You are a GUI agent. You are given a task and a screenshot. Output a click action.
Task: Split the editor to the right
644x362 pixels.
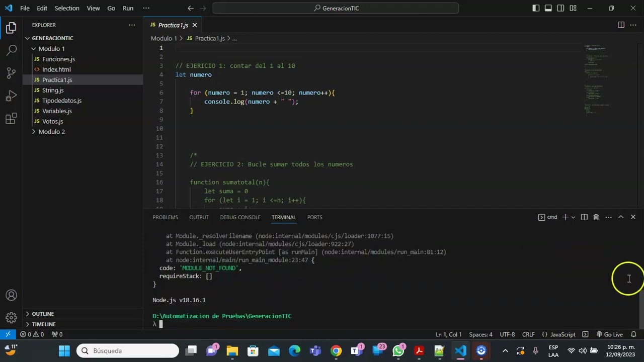pyautogui.click(x=621, y=25)
